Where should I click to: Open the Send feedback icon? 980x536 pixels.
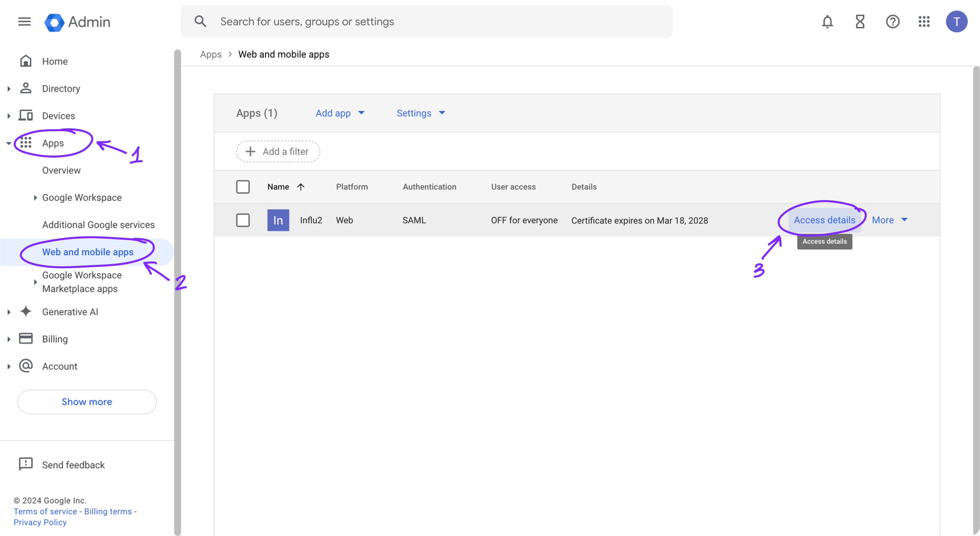pos(25,464)
